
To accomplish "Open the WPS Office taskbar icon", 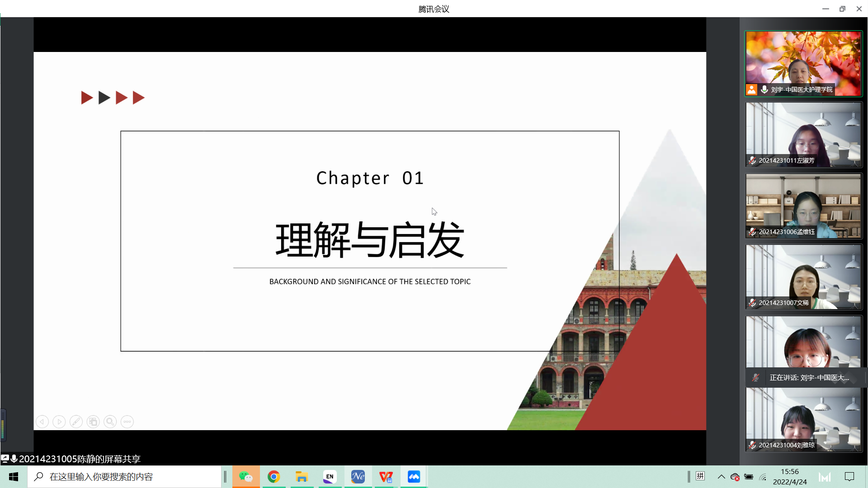I will click(x=386, y=477).
